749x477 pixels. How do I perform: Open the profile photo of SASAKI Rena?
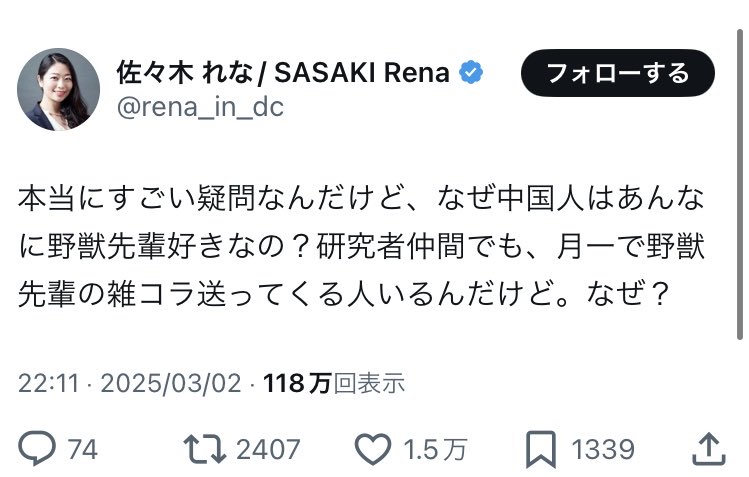tap(59, 89)
